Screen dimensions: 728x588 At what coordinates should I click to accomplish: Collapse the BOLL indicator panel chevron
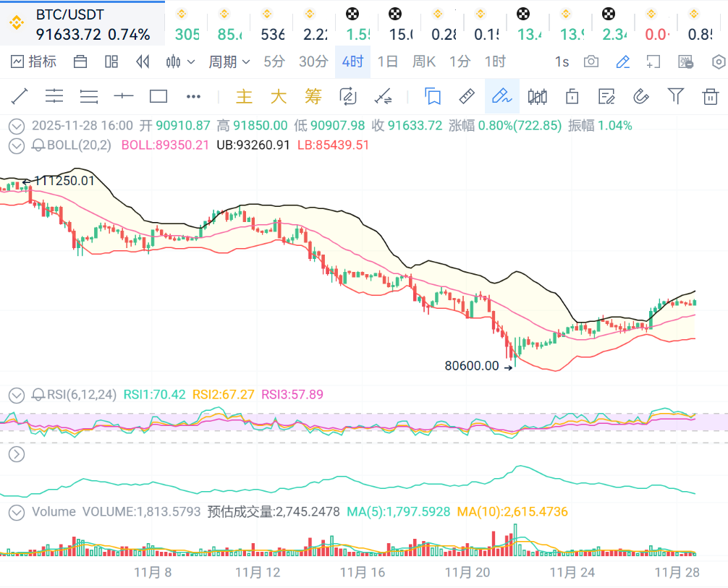coord(16,145)
